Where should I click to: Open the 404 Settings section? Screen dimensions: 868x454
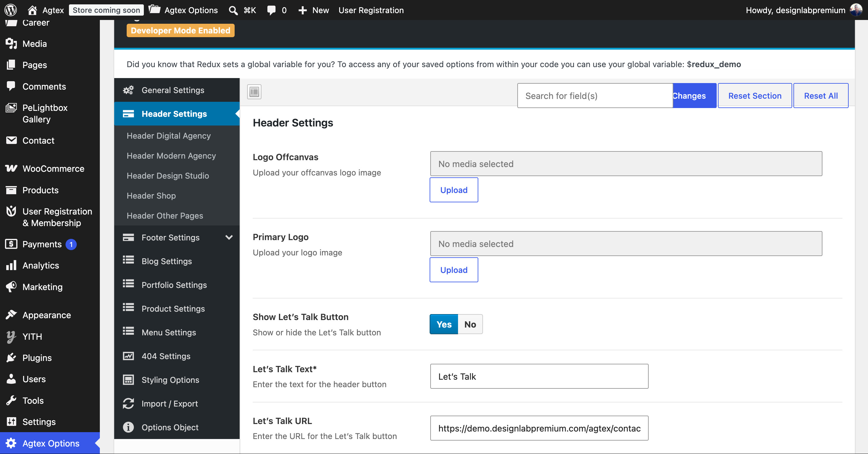[x=177, y=356]
